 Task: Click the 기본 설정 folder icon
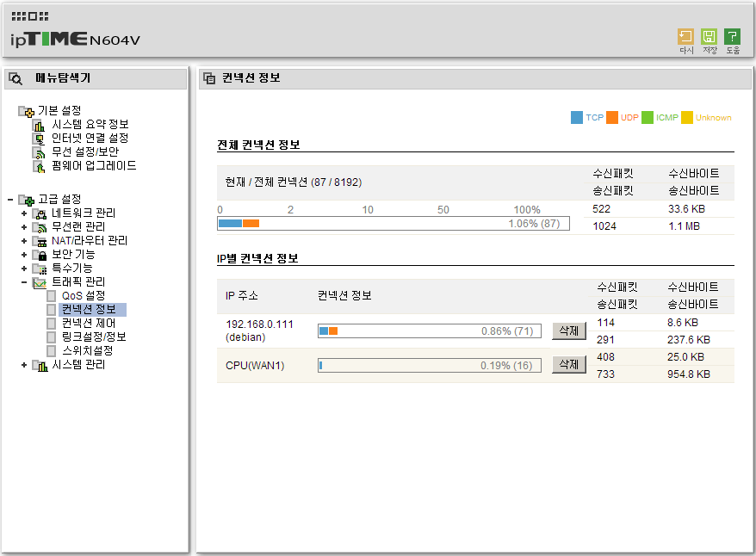tap(26, 111)
